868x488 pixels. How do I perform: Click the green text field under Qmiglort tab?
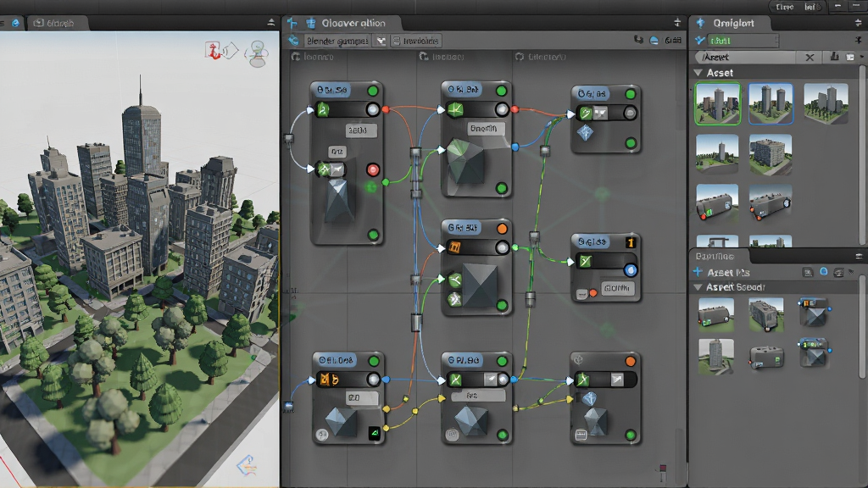click(743, 41)
